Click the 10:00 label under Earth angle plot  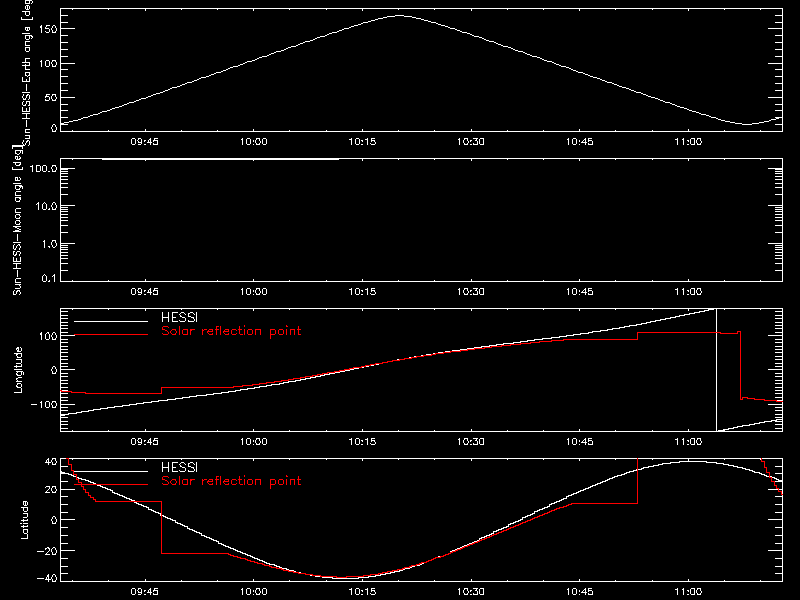pos(254,142)
